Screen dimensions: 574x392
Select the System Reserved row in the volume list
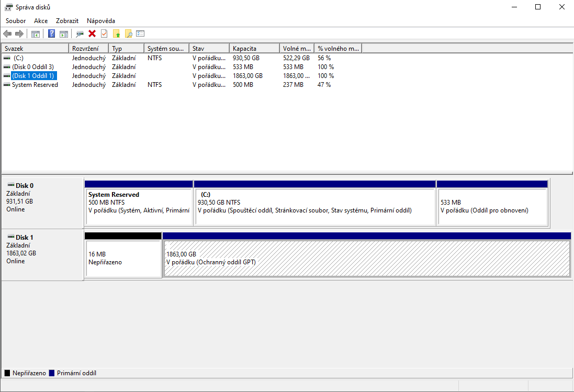tap(35, 85)
